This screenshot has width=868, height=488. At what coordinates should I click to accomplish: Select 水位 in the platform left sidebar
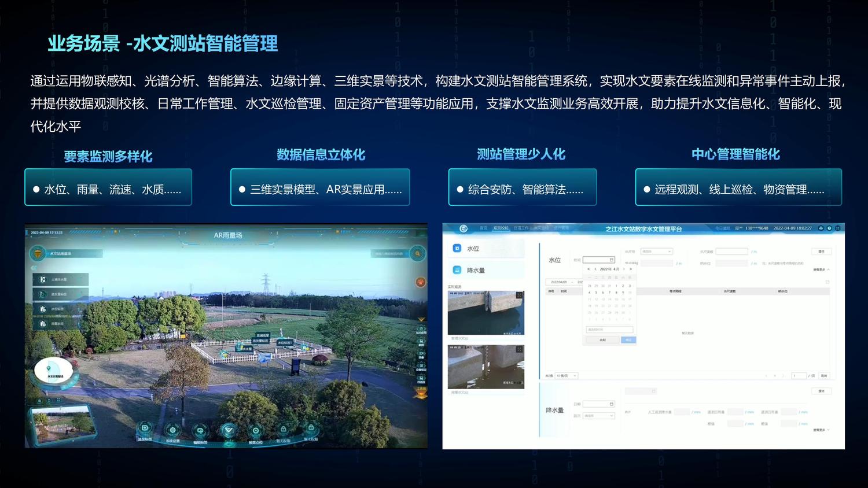click(486, 249)
